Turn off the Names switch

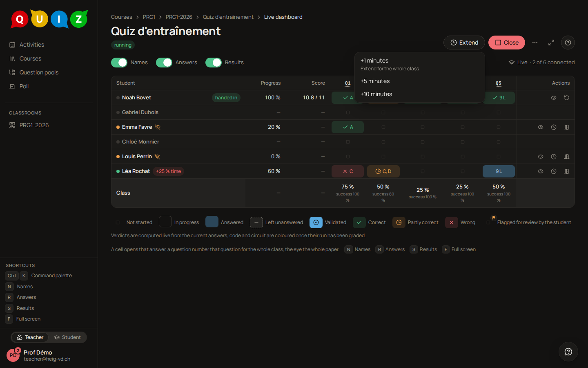[x=119, y=63]
